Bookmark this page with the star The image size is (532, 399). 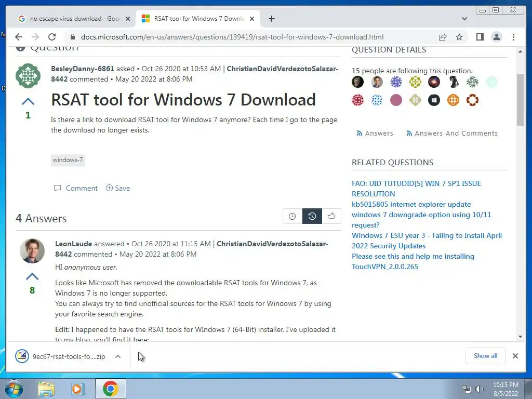(459, 37)
